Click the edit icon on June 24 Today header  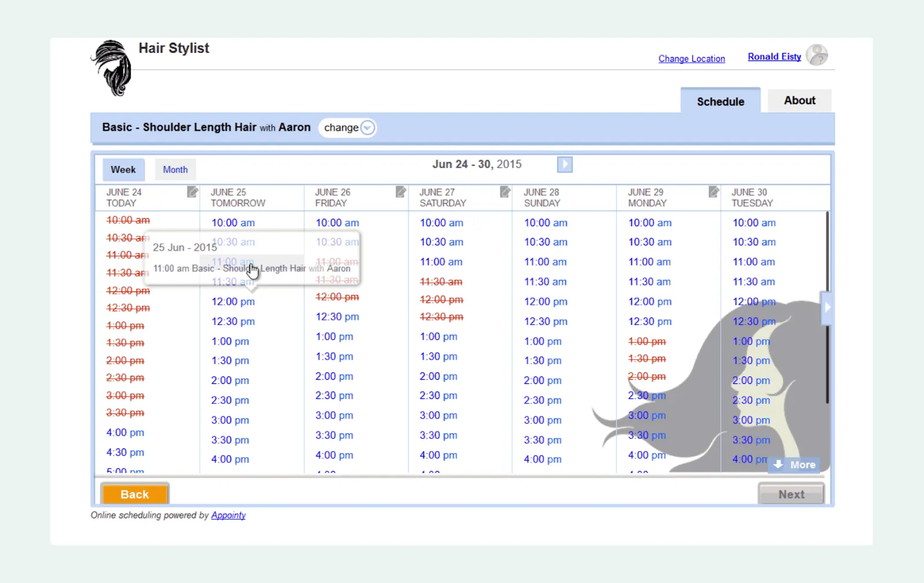click(x=193, y=192)
